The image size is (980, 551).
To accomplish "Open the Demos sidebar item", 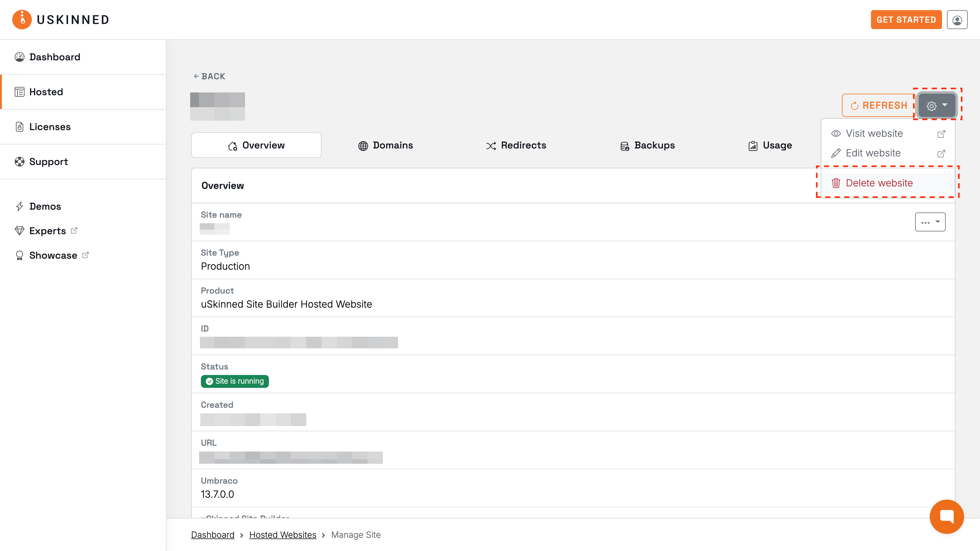I will point(45,206).
